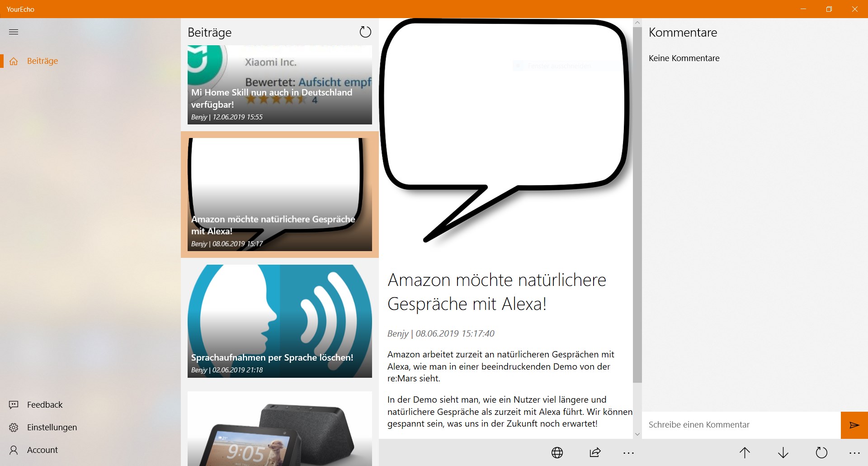Send the comment with the arrow button
The image size is (868, 466).
[854, 425]
